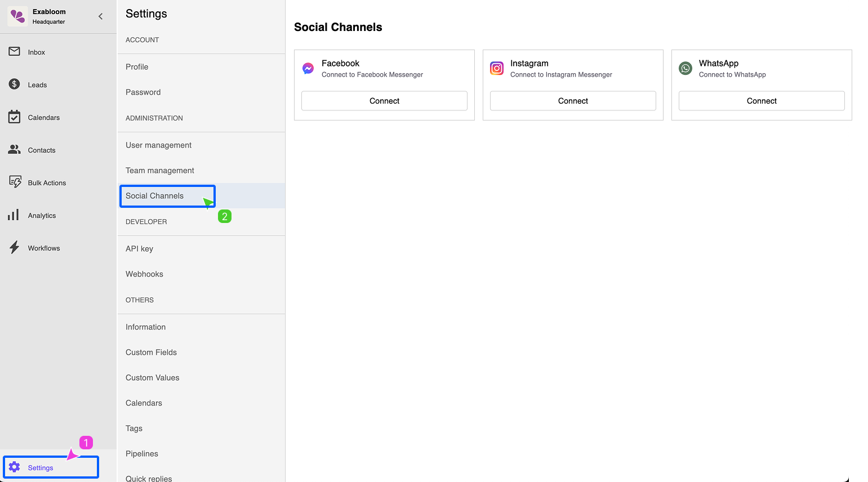Click the Settings gear icon
Image resolution: width=868 pixels, height=482 pixels.
click(15, 467)
